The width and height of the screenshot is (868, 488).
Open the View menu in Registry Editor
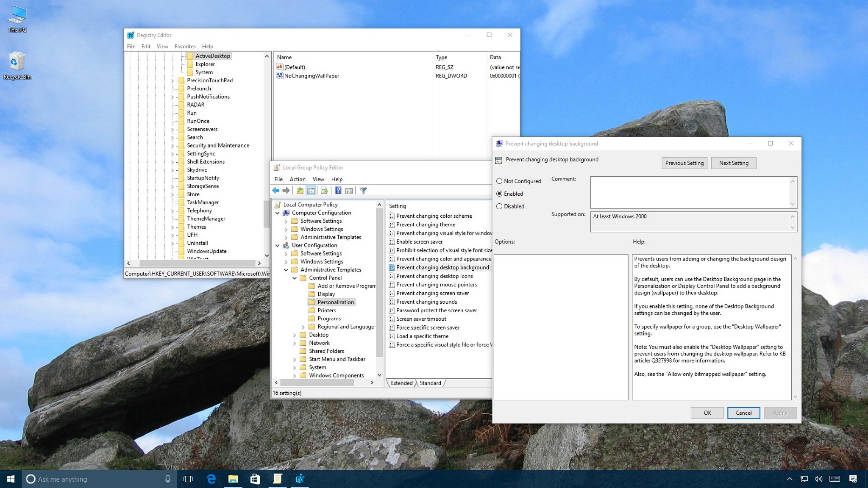(161, 47)
